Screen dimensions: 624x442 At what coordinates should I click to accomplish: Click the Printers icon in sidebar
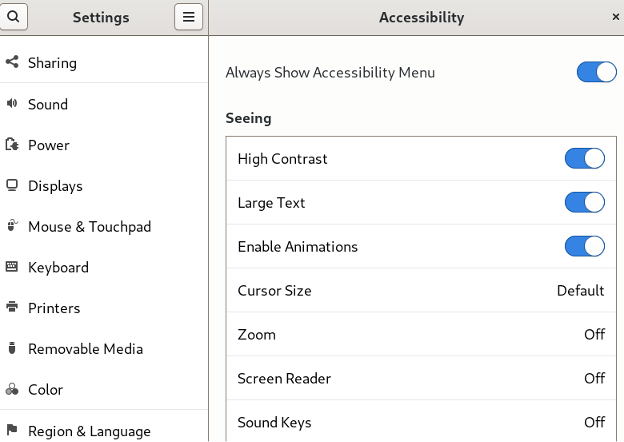click(12, 308)
